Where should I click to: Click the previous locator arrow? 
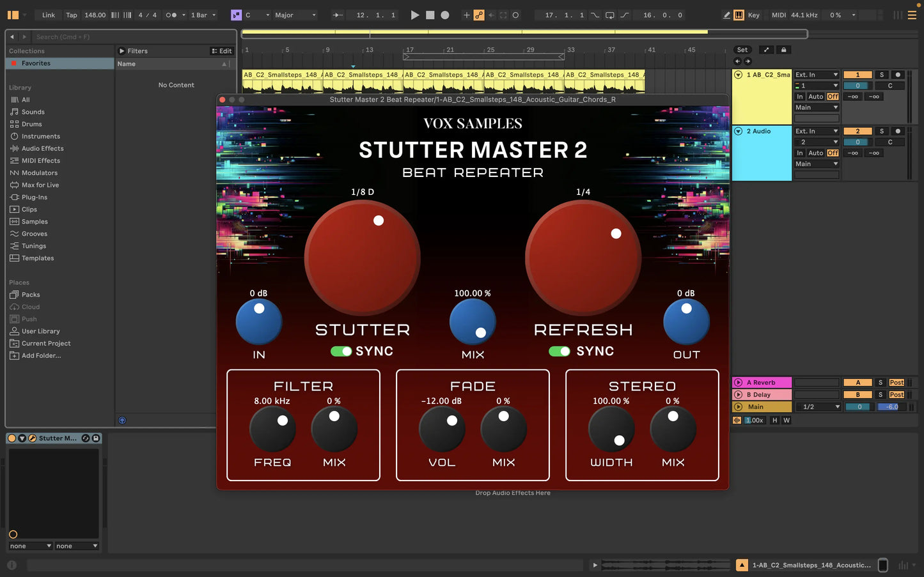click(737, 61)
